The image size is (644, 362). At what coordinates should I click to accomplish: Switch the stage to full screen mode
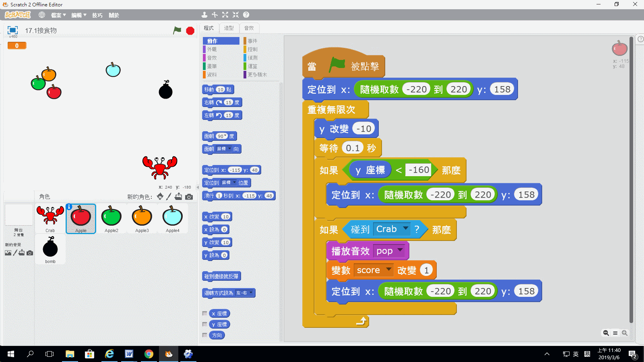tap(13, 30)
